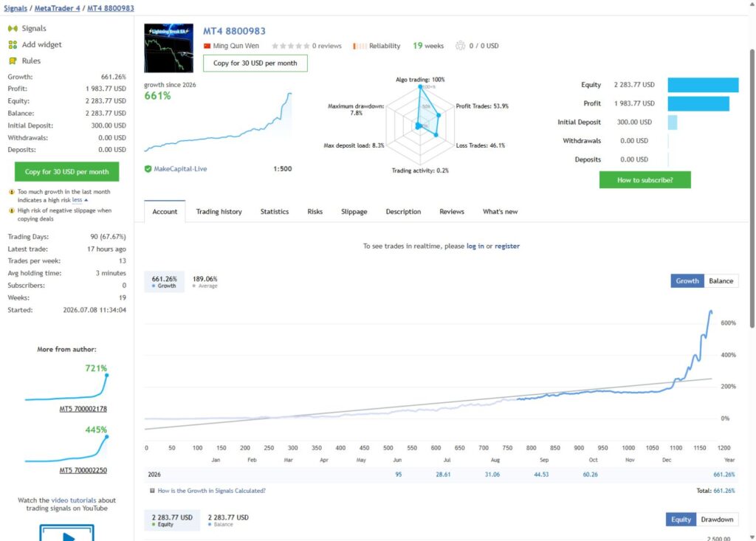This screenshot has height=541, width=756.
Task: Click the Initial Deposit light-blue bar
Action: (673, 122)
